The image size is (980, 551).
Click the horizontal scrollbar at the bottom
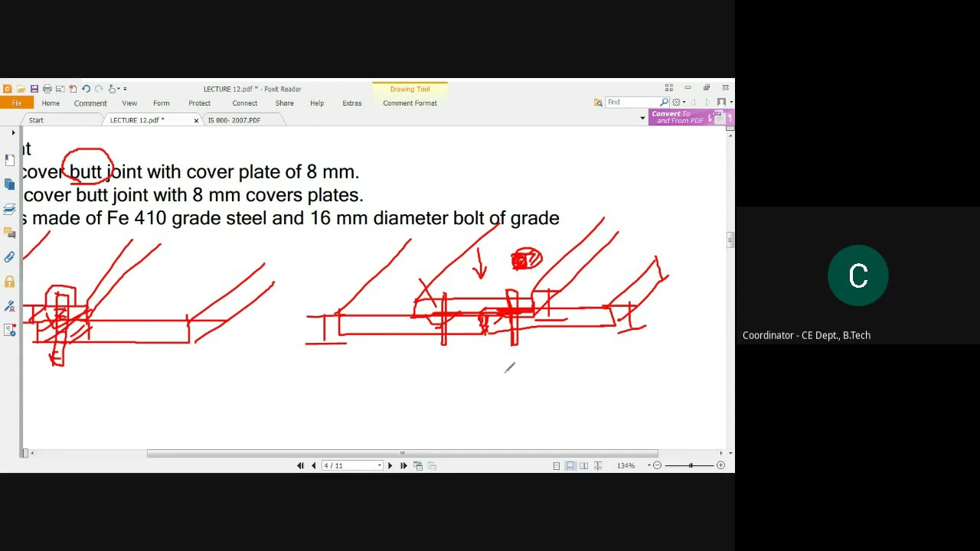402,453
